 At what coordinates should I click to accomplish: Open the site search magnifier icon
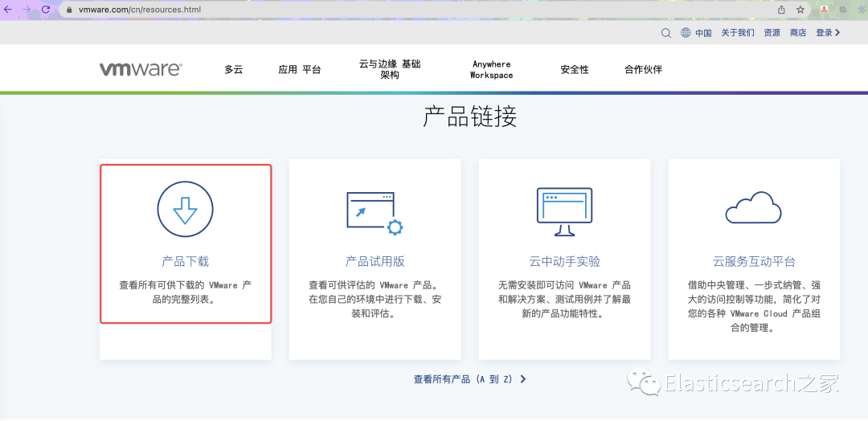point(666,33)
